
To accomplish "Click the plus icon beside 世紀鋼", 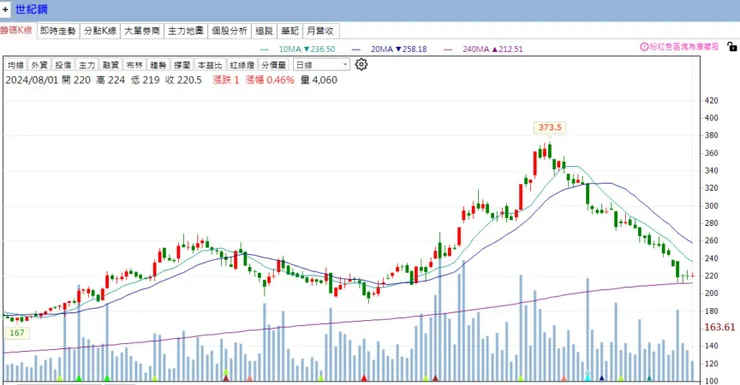I will click(x=5, y=9).
